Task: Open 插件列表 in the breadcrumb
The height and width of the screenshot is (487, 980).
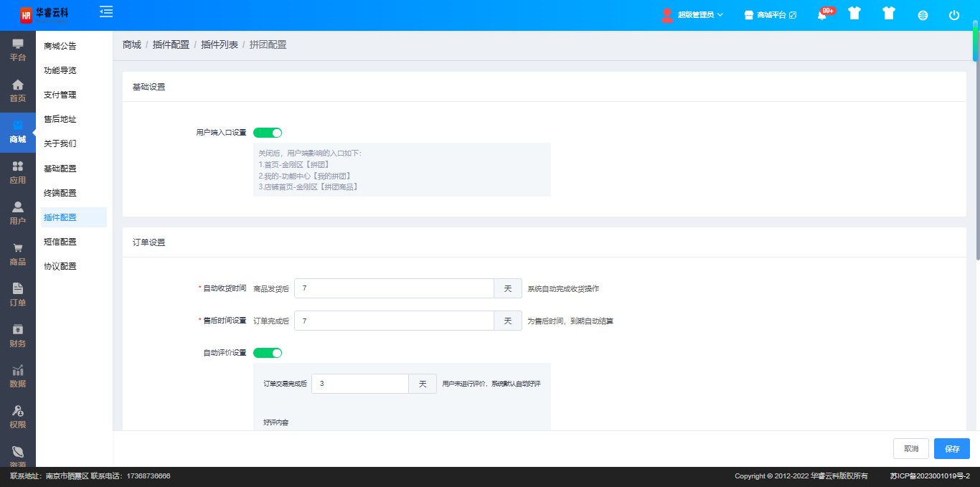Action: coord(220,44)
